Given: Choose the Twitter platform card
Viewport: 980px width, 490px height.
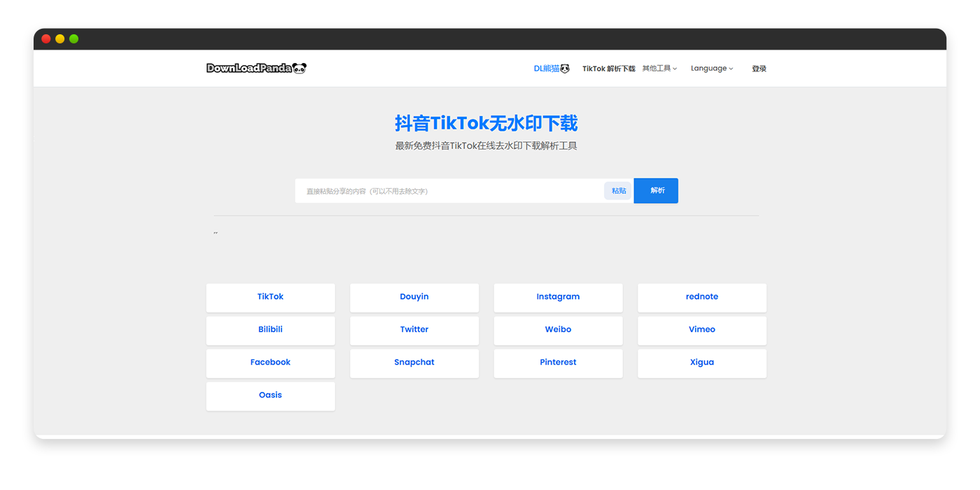Looking at the screenshot, I should (414, 330).
